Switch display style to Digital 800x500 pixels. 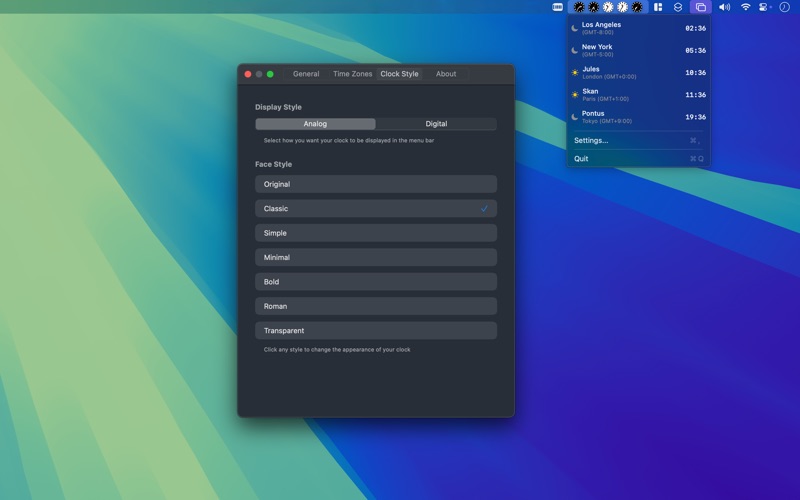coord(436,124)
